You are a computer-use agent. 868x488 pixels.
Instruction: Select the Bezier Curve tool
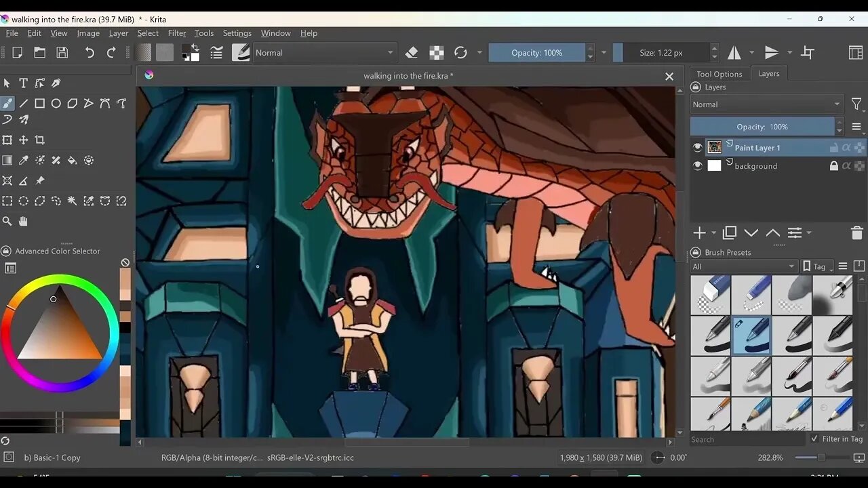point(105,104)
